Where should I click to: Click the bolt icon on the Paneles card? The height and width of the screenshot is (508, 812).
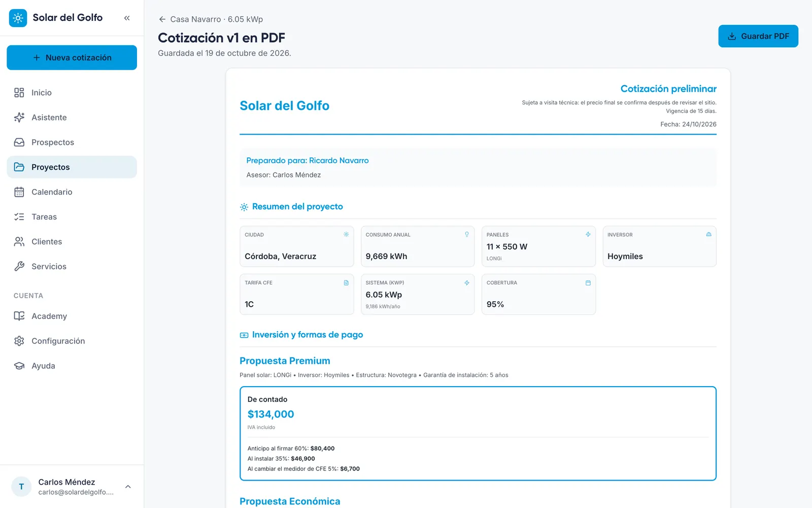pyautogui.click(x=588, y=235)
